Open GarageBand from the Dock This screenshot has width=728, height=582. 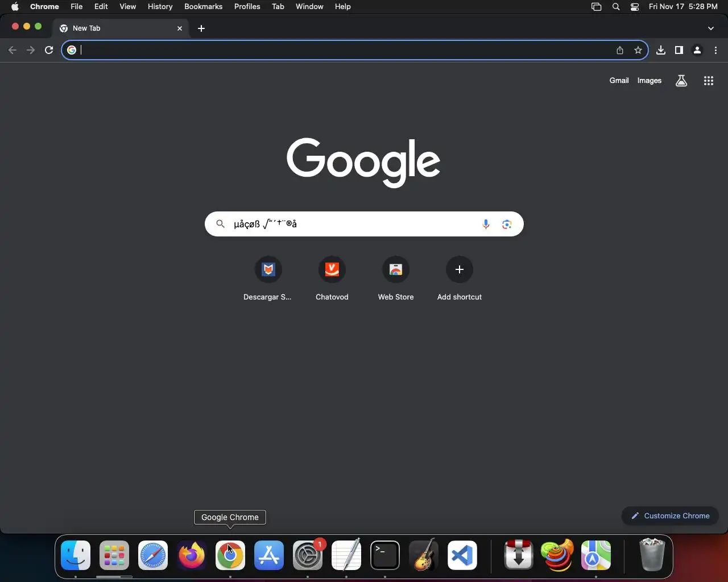[x=424, y=555]
